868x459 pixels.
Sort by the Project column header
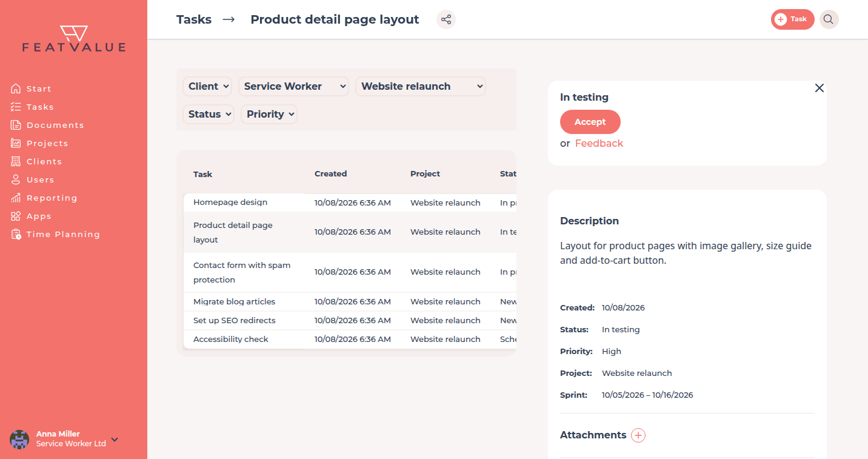click(425, 173)
